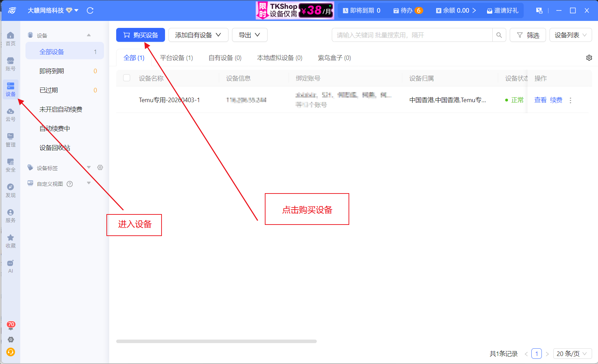This screenshot has width=598, height=364.
Task: Expand the 设备标签 section
Action: coord(89,168)
